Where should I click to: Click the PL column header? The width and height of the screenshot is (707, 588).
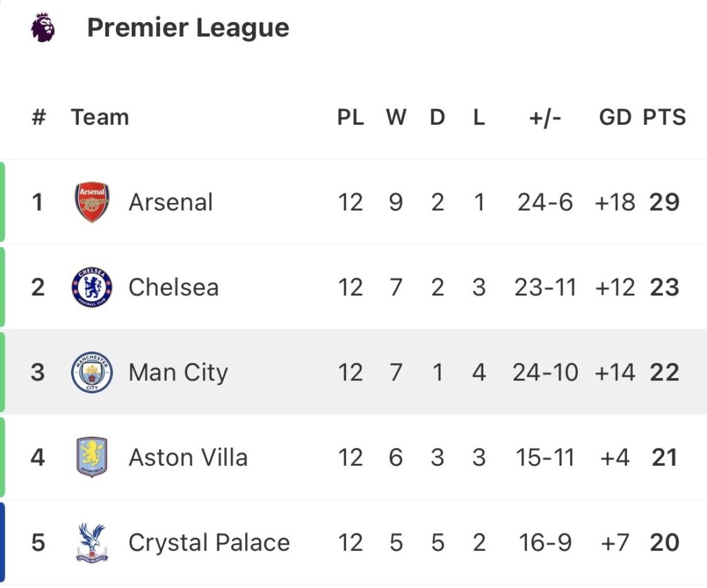click(350, 117)
